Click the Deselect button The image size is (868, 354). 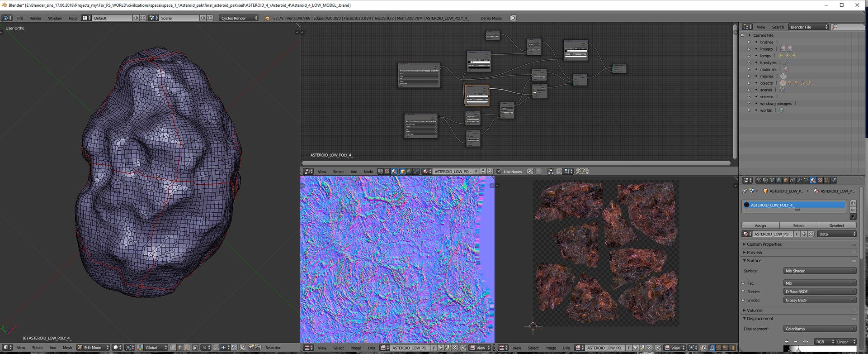click(837, 225)
